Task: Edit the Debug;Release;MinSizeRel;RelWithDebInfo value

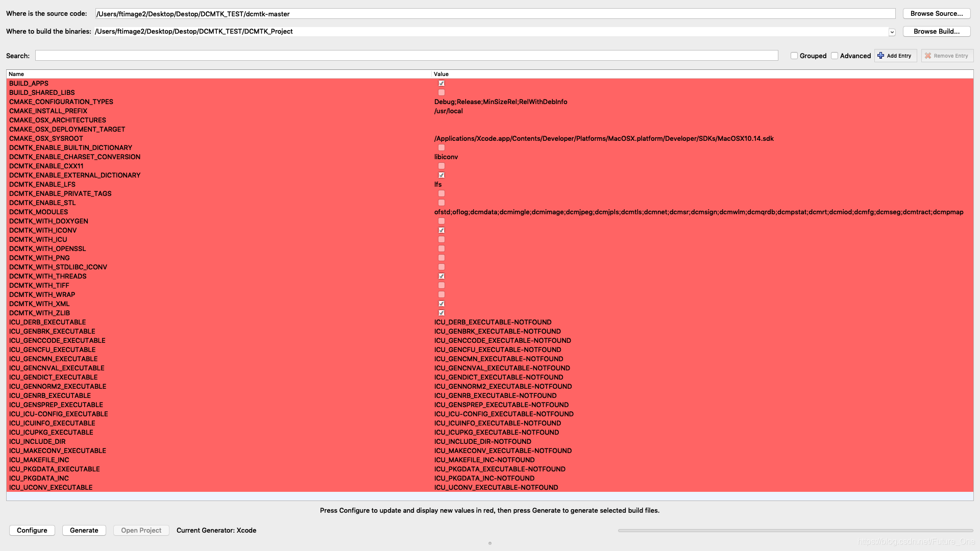Action: tap(501, 102)
